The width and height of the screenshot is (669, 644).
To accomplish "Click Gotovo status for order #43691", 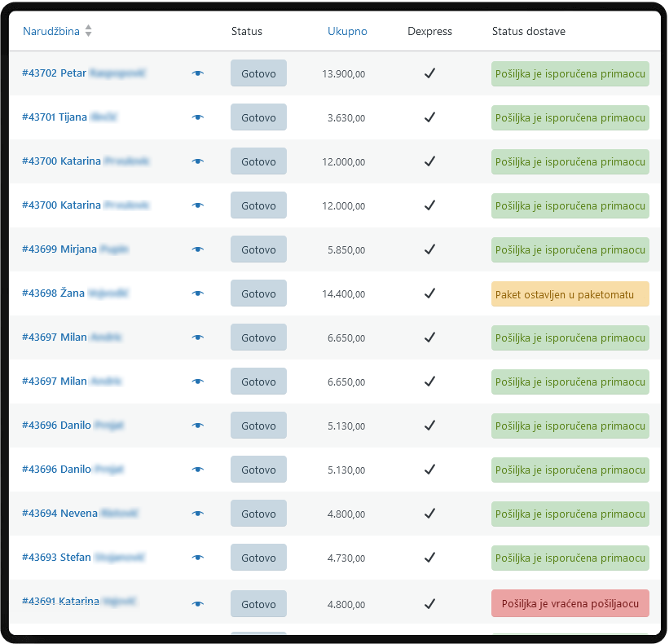I will tap(258, 604).
